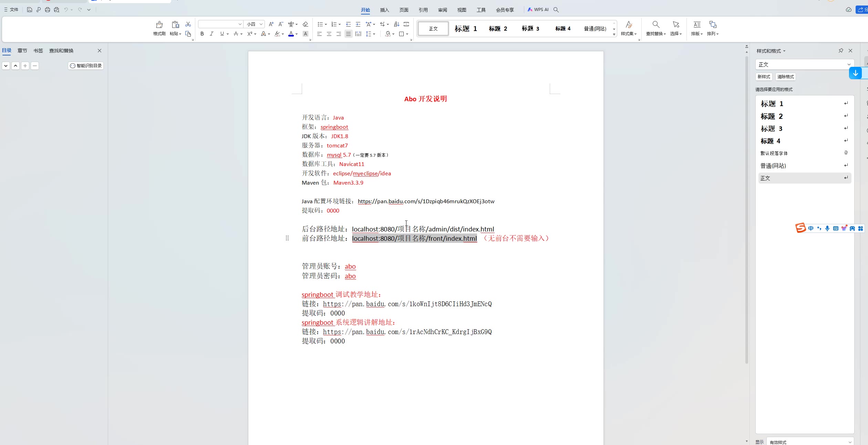The height and width of the screenshot is (445, 868).
Task: Toggle Distributed alignment icon
Action: pos(358,34)
